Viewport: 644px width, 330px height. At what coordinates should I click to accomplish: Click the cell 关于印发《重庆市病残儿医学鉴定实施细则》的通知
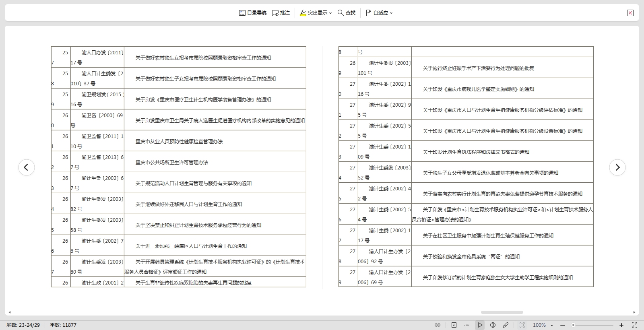[x=502, y=89]
